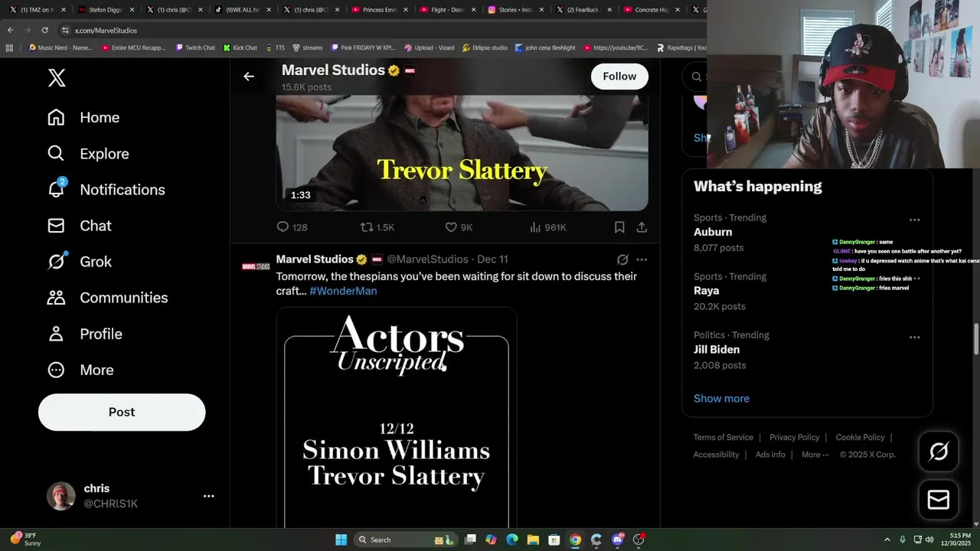Image resolution: width=980 pixels, height=551 pixels.
Task: Switch to the Stefon Diggs tab
Action: (106, 10)
